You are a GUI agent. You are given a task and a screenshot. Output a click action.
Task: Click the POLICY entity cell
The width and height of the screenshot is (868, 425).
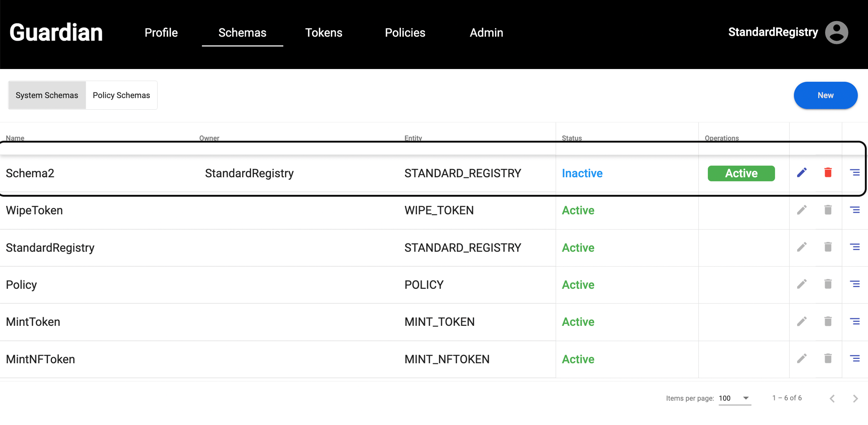pos(424,285)
